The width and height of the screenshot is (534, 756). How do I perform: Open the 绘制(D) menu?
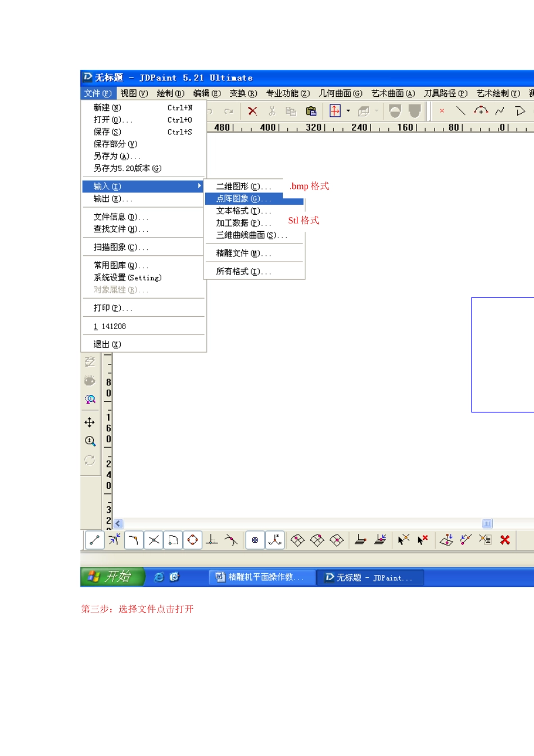click(171, 93)
